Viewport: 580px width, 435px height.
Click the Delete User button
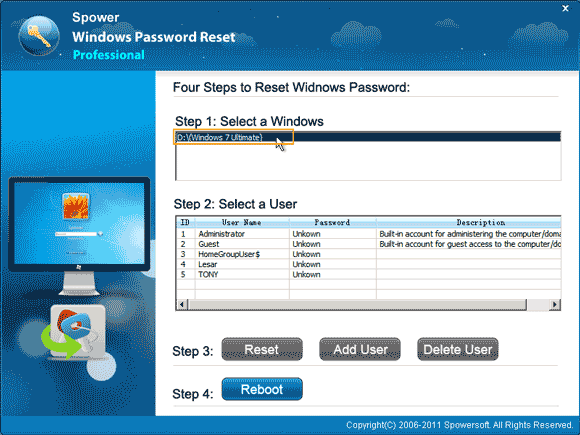(x=458, y=349)
